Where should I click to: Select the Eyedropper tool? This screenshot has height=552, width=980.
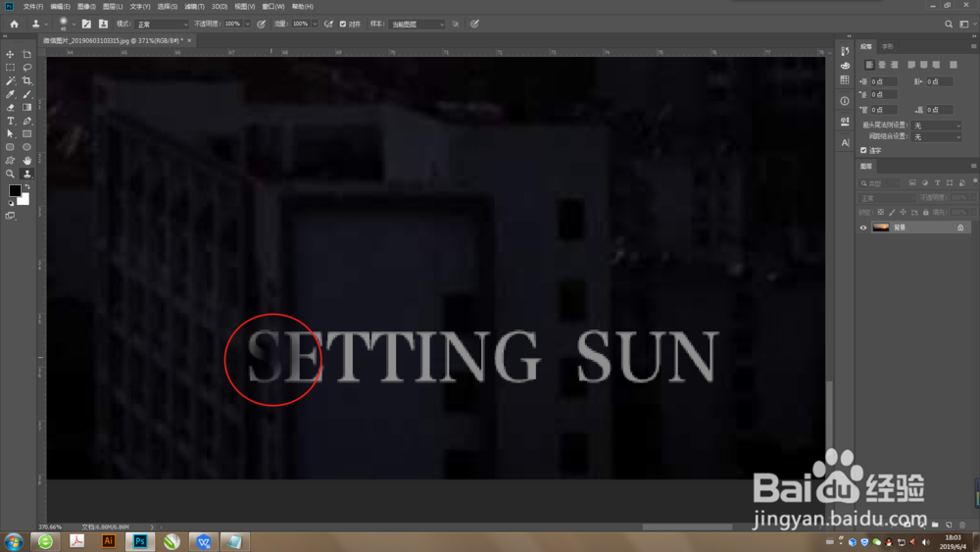click(10, 94)
